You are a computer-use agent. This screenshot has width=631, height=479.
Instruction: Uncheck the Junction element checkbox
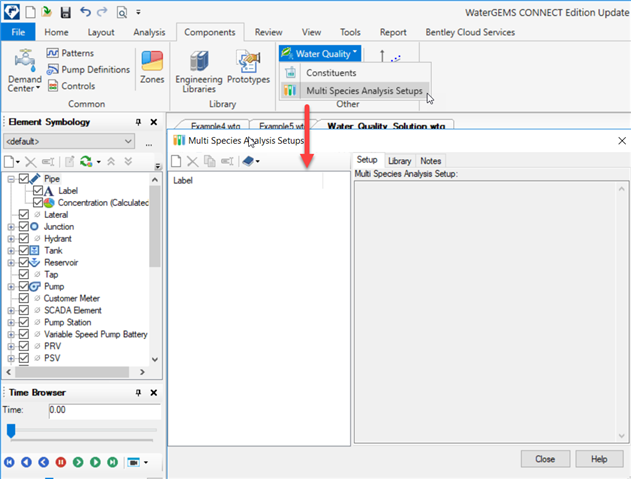(24, 227)
